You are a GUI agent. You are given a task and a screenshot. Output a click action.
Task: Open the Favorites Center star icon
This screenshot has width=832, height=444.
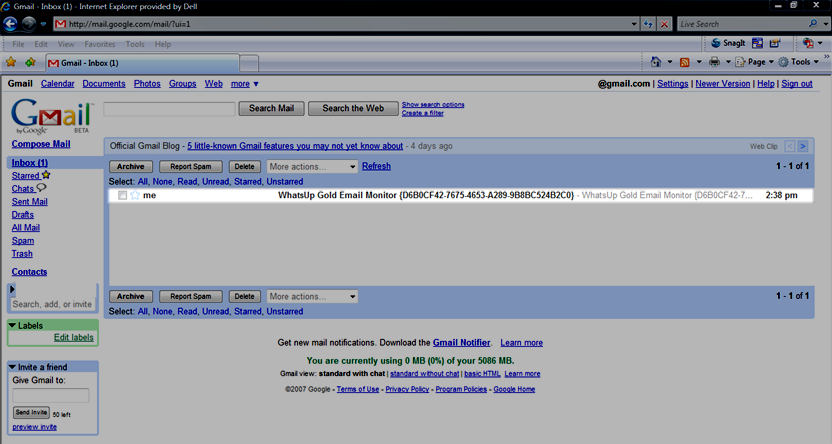[11, 63]
